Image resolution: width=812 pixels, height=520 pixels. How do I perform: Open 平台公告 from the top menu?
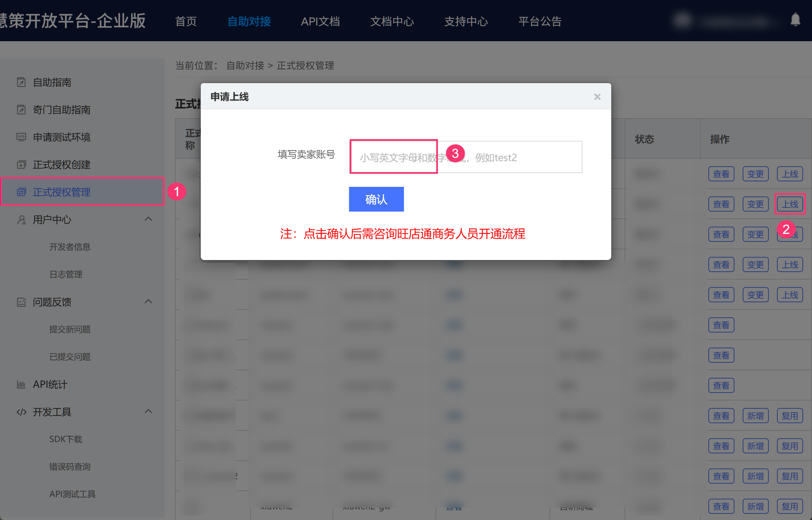(x=540, y=21)
